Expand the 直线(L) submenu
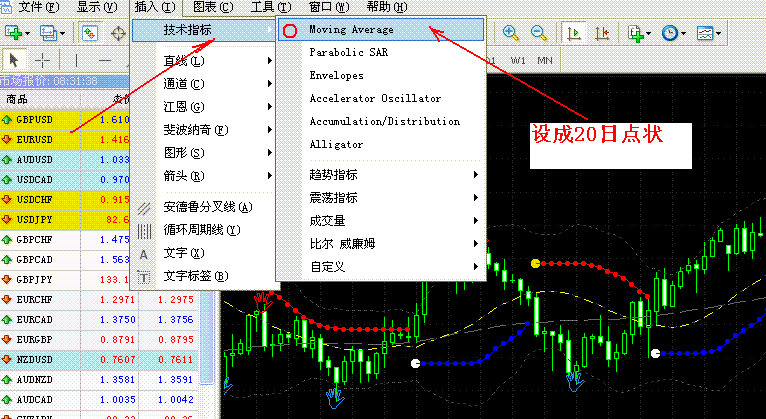Image resolution: width=766 pixels, height=419 pixels. (x=204, y=61)
